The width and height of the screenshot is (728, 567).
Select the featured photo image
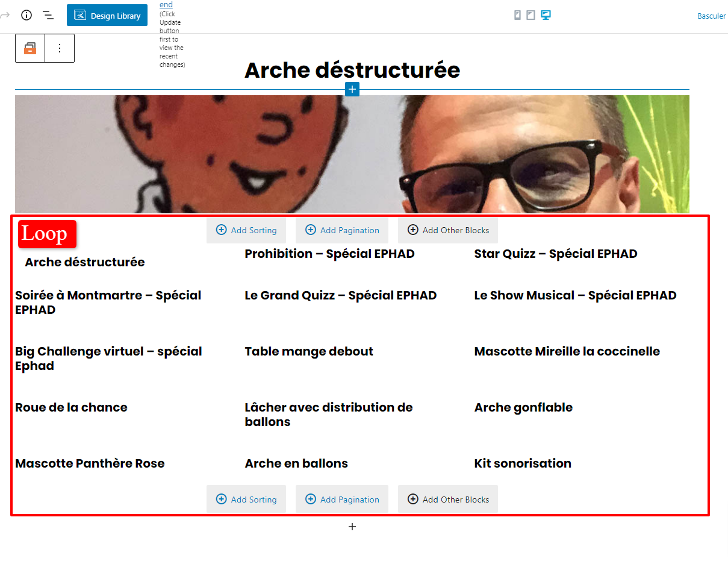pos(352,154)
